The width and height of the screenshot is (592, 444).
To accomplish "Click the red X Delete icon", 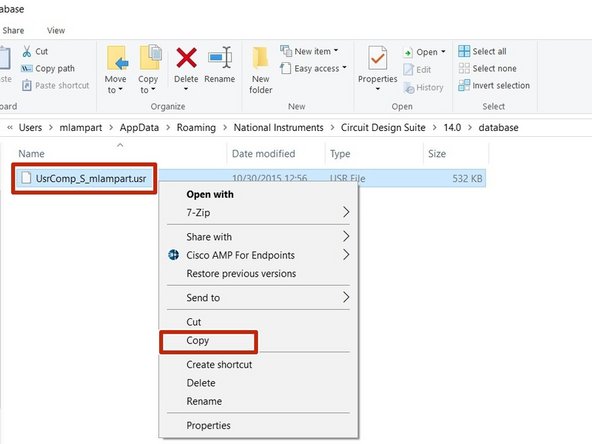I will (x=186, y=57).
